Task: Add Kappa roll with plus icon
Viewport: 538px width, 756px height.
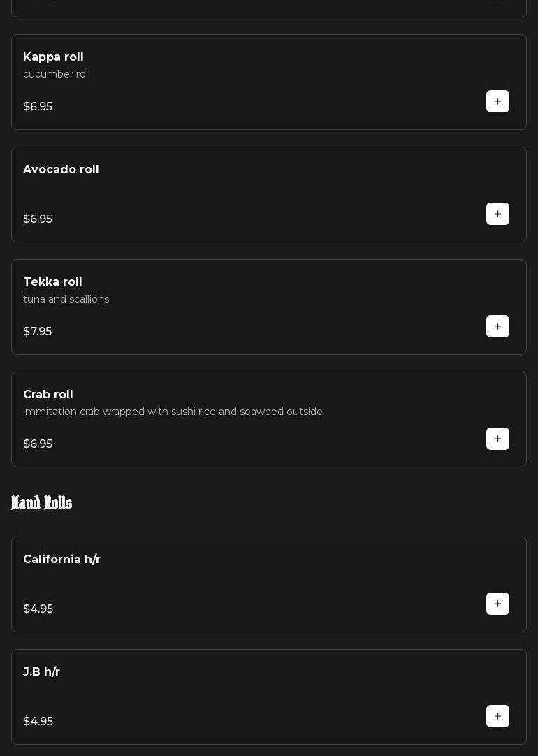Action: point(497,101)
